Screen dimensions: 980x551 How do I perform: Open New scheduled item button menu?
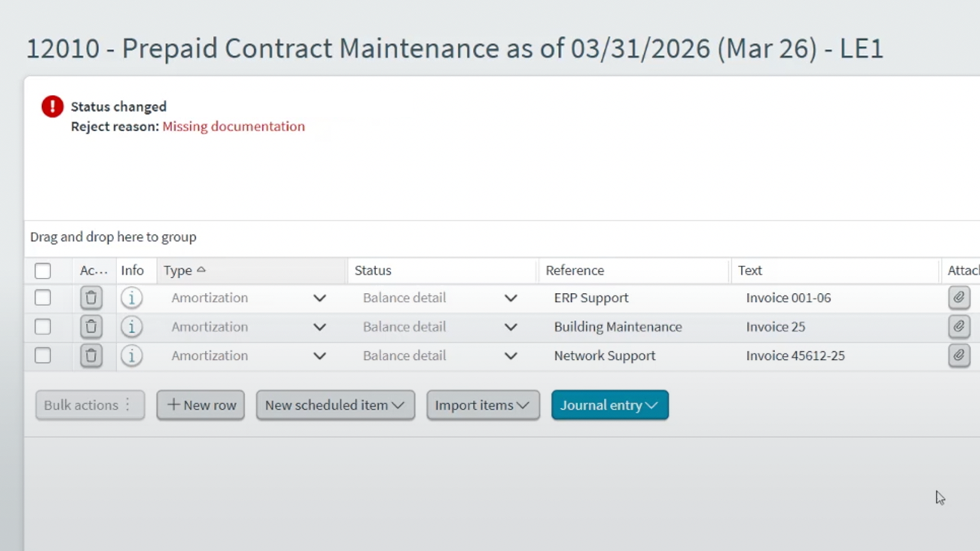335,405
